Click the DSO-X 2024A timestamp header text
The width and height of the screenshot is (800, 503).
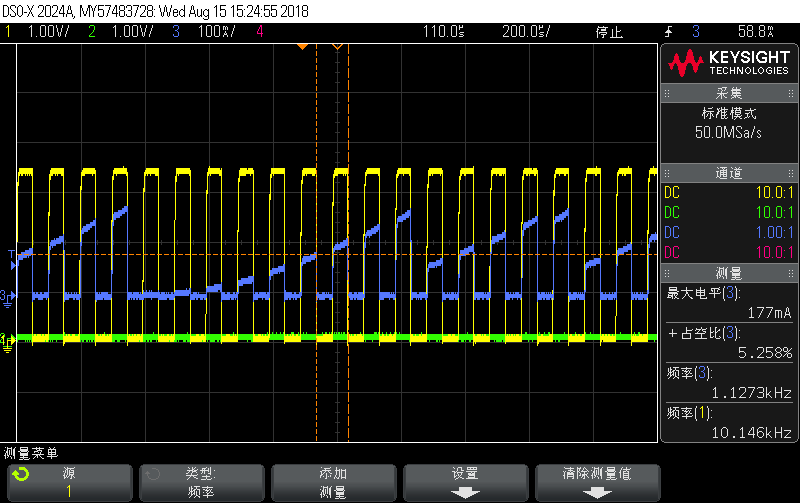[156, 11]
